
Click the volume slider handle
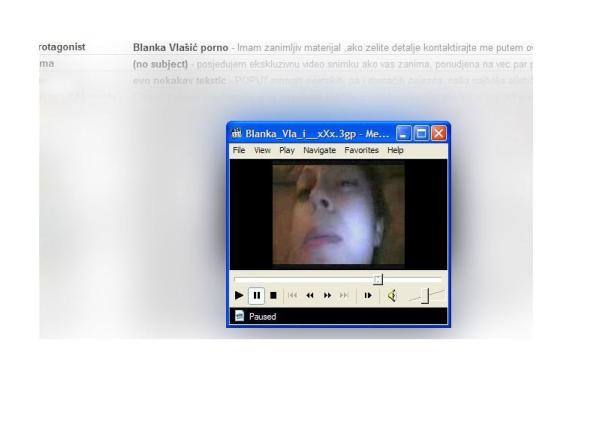pyautogui.click(x=425, y=296)
